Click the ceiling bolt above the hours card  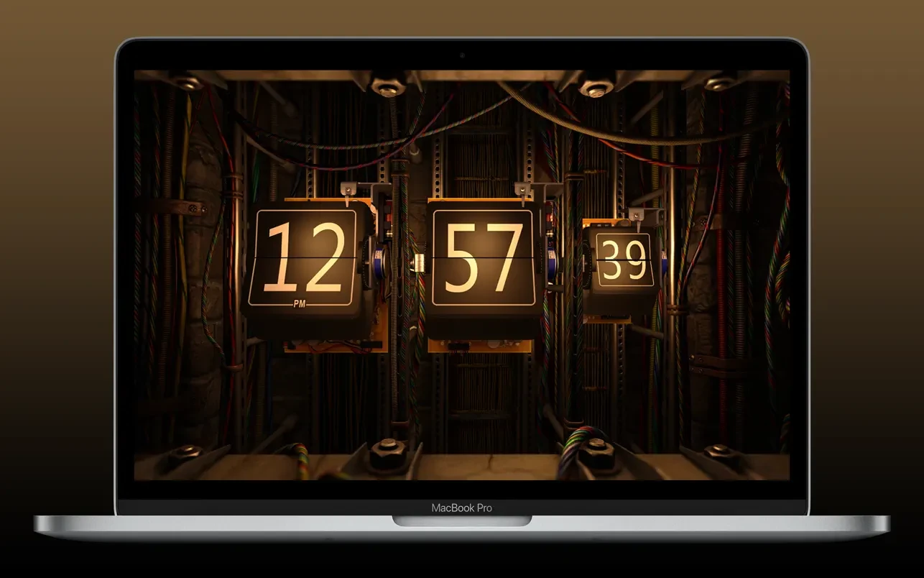click(x=389, y=88)
